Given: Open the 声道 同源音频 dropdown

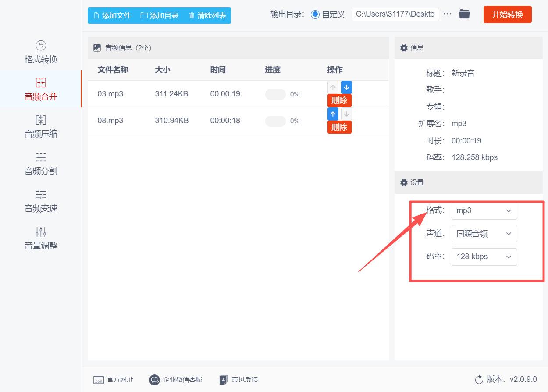Looking at the screenshot, I should point(484,234).
